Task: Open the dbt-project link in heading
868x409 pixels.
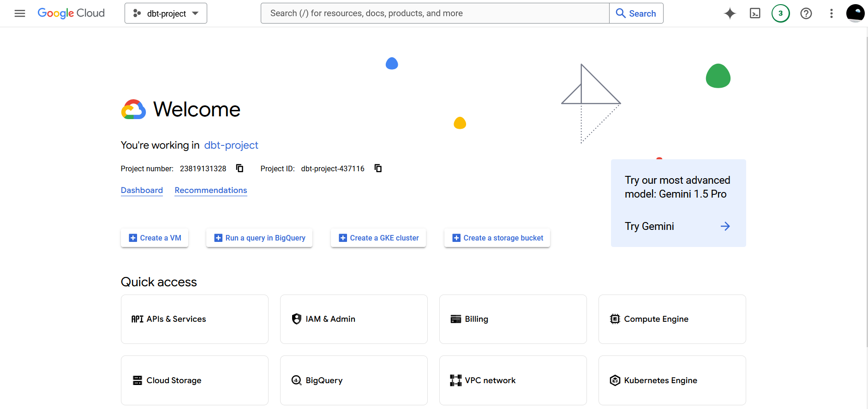Action: (231, 145)
